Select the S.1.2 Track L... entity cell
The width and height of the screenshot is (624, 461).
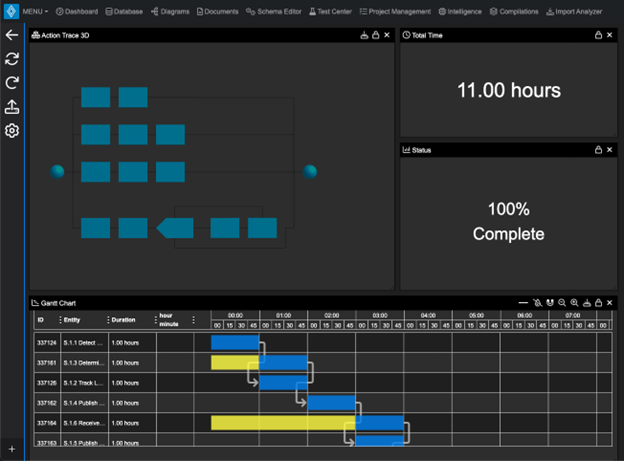(84, 383)
